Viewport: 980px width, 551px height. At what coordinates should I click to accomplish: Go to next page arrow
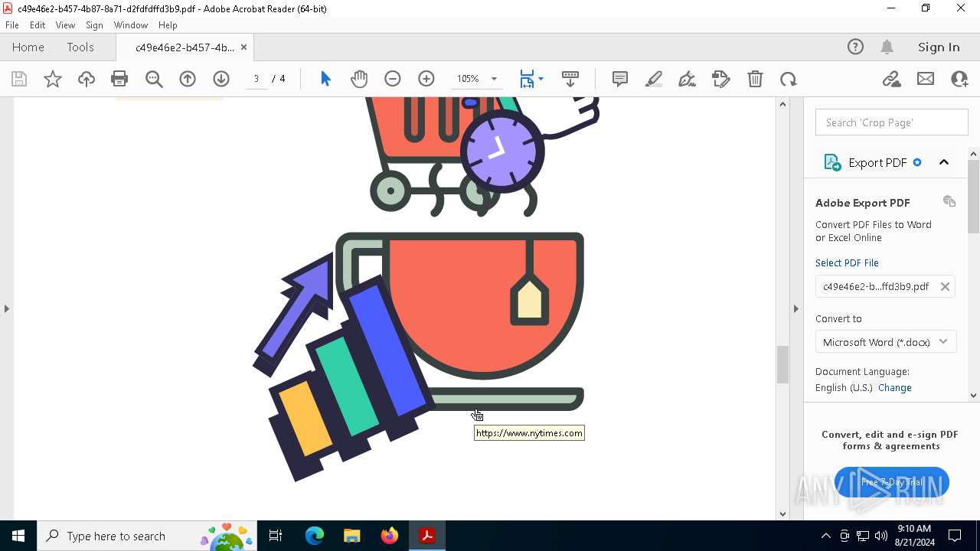pyautogui.click(x=221, y=79)
